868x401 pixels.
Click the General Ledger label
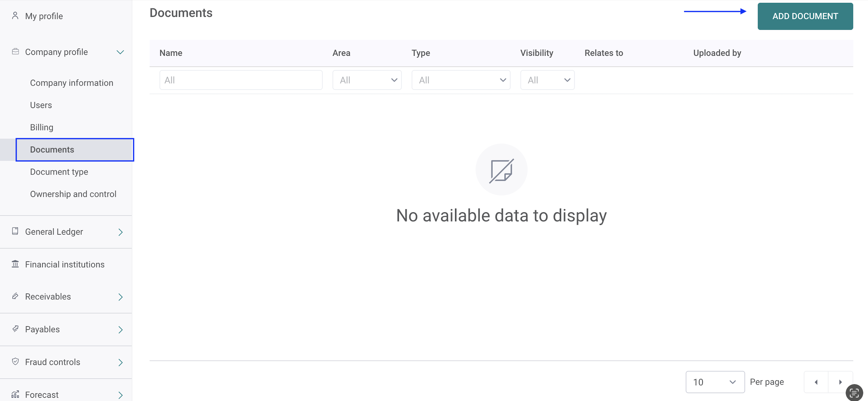point(54,232)
